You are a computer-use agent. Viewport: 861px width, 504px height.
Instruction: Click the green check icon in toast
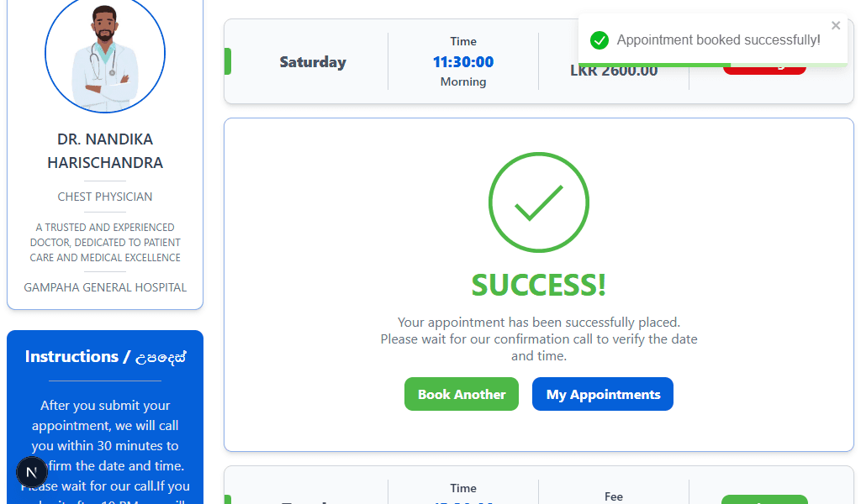point(599,40)
